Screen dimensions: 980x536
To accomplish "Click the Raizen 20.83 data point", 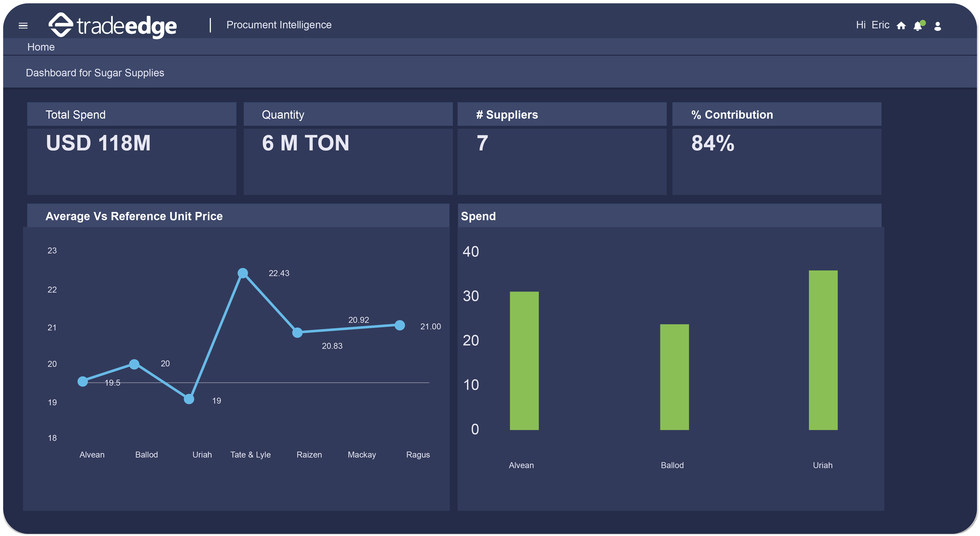I will (297, 333).
